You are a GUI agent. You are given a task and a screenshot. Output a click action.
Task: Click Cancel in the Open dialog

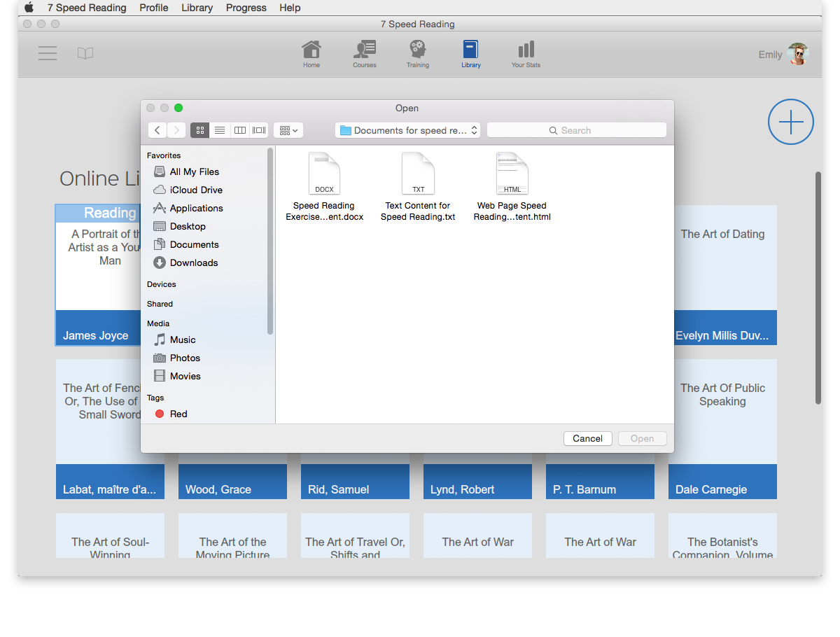[588, 438]
